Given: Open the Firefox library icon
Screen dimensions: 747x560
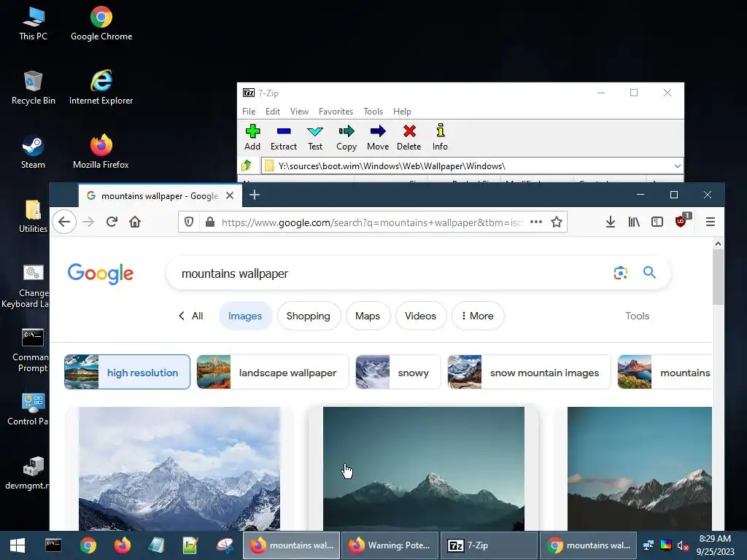Looking at the screenshot, I should (634, 222).
